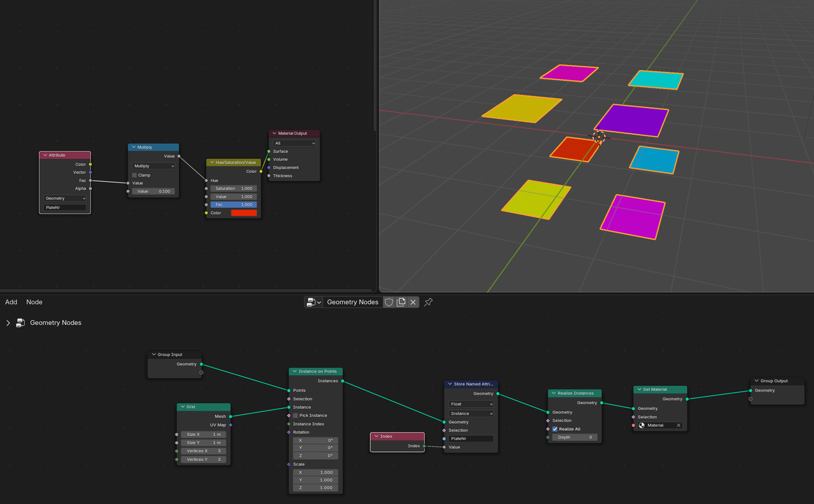The height and width of the screenshot is (504, 814).
Task: Enable the Clamp checkbox in Multiply node
Action: click(x=135, y=175)
